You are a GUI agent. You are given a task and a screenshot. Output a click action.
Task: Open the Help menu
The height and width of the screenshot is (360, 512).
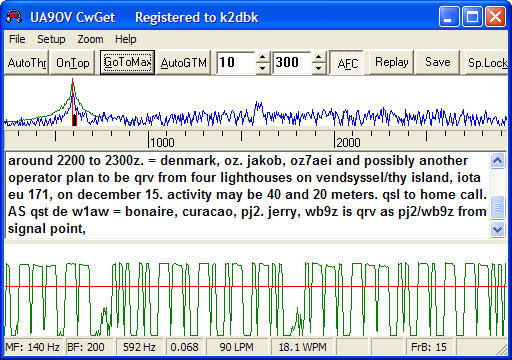tap(126, 39)
